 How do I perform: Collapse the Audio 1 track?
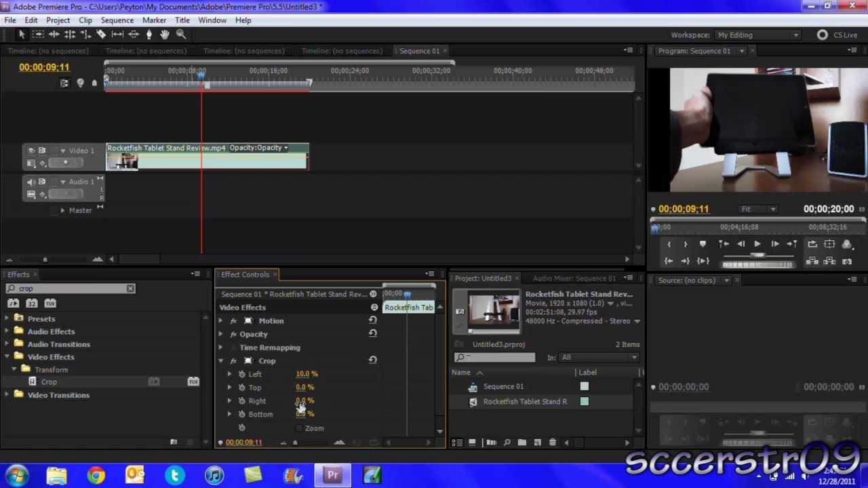(x=62, y=182)
